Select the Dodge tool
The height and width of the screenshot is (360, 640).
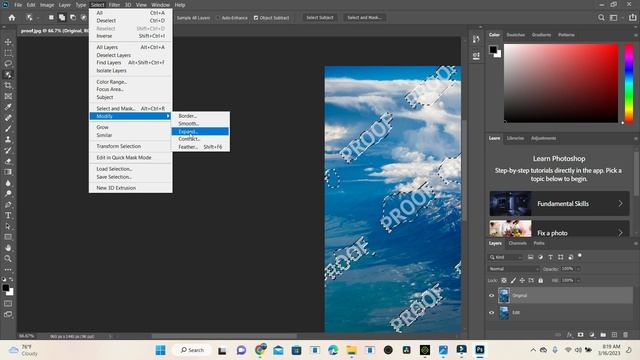(x=8, y=193)
